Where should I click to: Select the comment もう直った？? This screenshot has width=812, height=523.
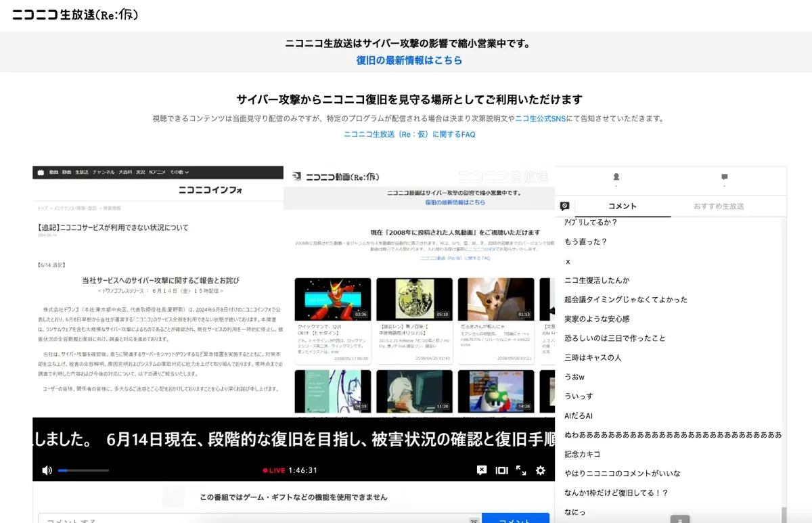click(x=586, y=242)
